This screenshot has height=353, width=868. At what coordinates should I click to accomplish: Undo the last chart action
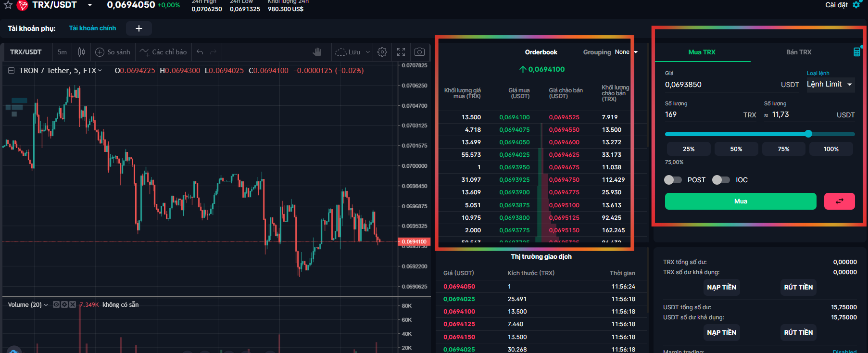pos(200,52)
